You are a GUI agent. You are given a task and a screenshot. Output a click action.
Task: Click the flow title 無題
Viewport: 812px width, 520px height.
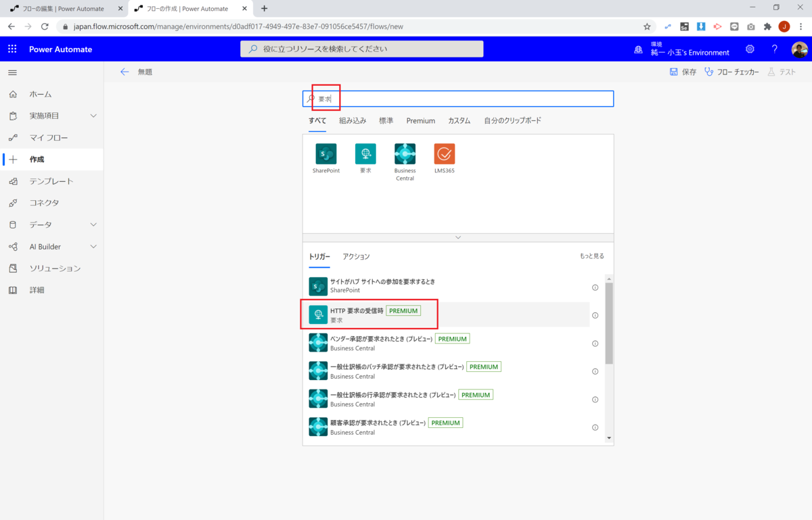point(145,72)
